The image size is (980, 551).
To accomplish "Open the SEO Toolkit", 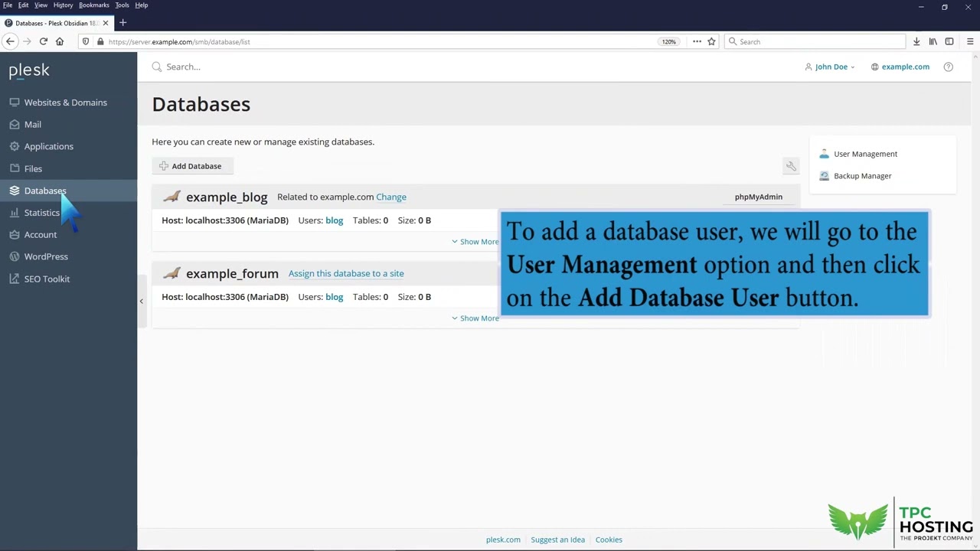I will click(x=47, y=279).
